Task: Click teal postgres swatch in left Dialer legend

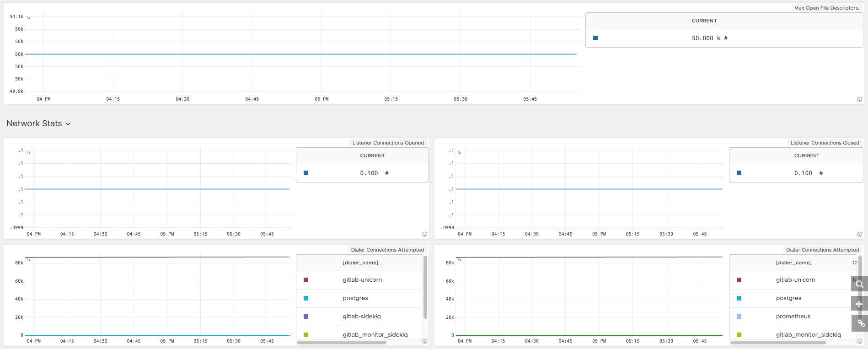Action: (306, 298)
